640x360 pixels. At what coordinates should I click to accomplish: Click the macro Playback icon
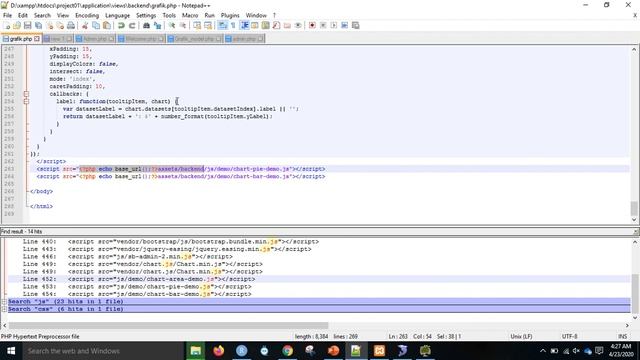(x=333, y=25)
